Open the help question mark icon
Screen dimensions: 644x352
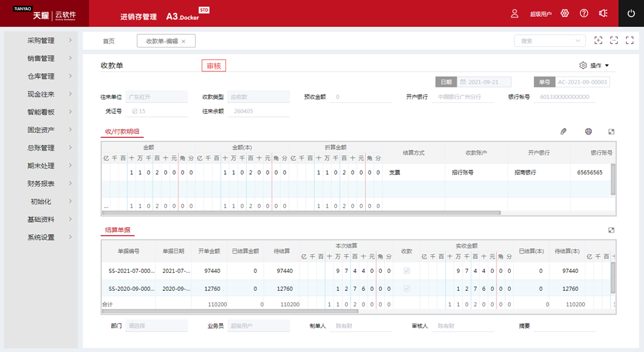pos(583,13)
